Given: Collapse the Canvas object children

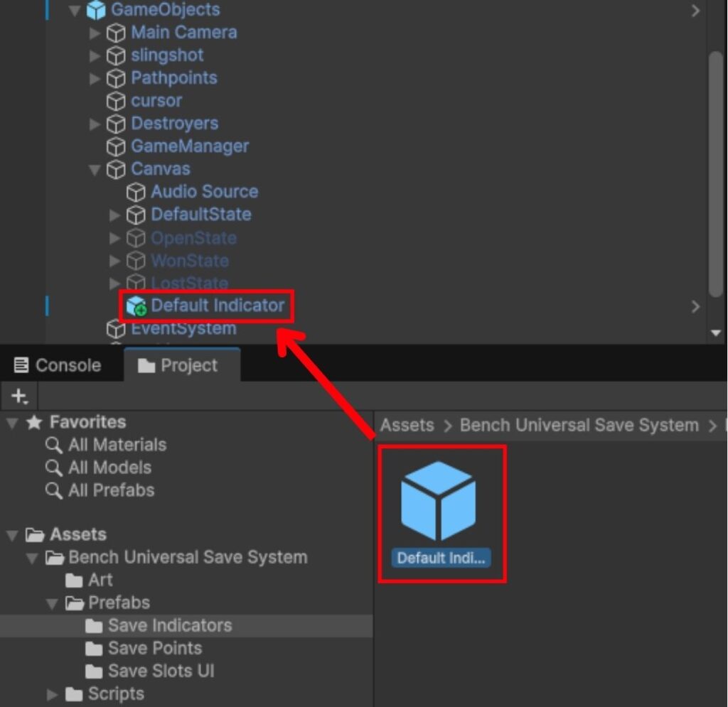Looking at the screenshot, I should tap(95, 170).
